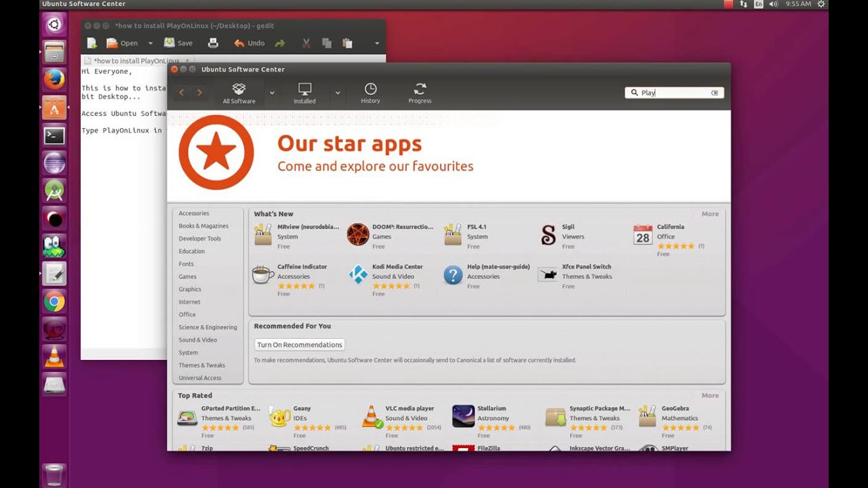868x488 pixels.
Task: Open the Graphics category
Action: coord(190,289)
